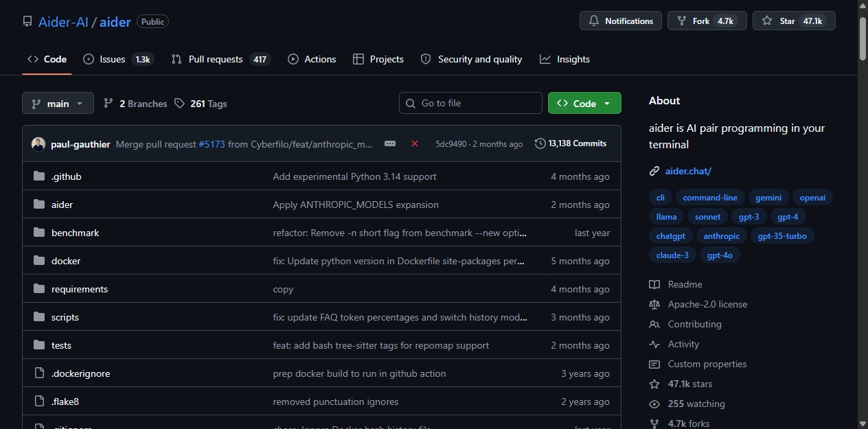Open the Issues tab

click(x=117, y=59)
